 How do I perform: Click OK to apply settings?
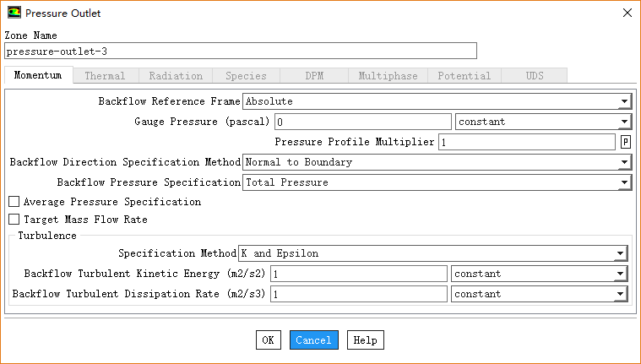[x=268, y=340]
